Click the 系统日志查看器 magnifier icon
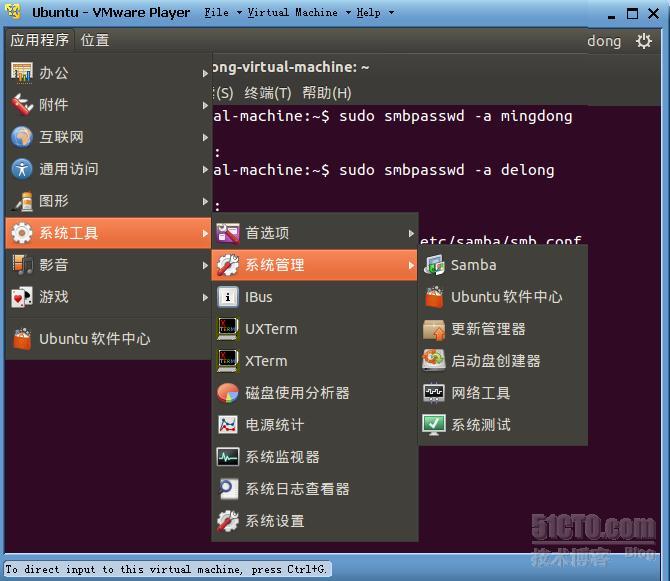 [228, 489]
